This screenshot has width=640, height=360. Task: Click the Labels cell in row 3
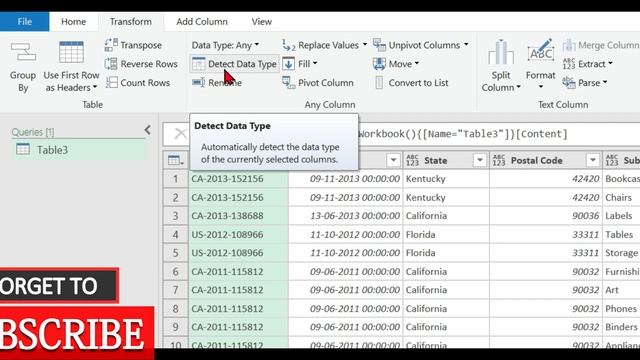point(621,216)
